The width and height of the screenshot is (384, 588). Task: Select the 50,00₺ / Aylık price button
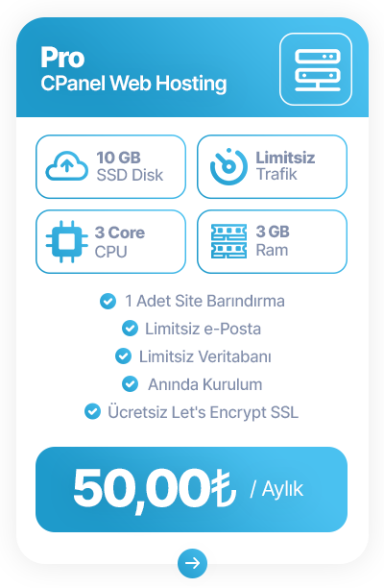click(191, 489)
